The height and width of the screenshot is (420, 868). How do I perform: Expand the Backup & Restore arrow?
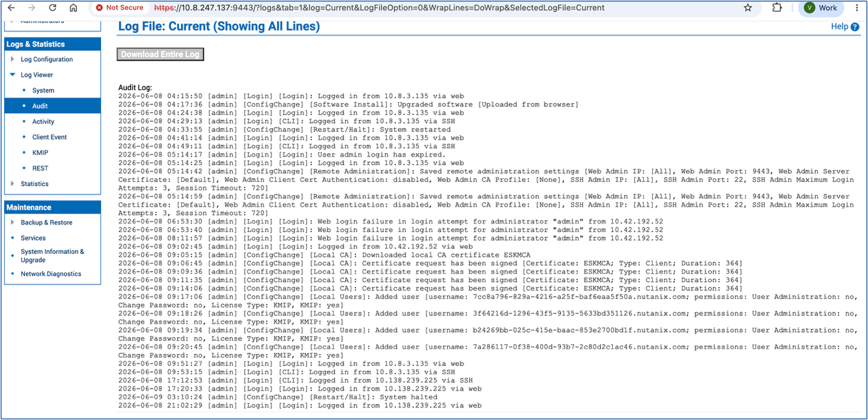tap(12, 222)
